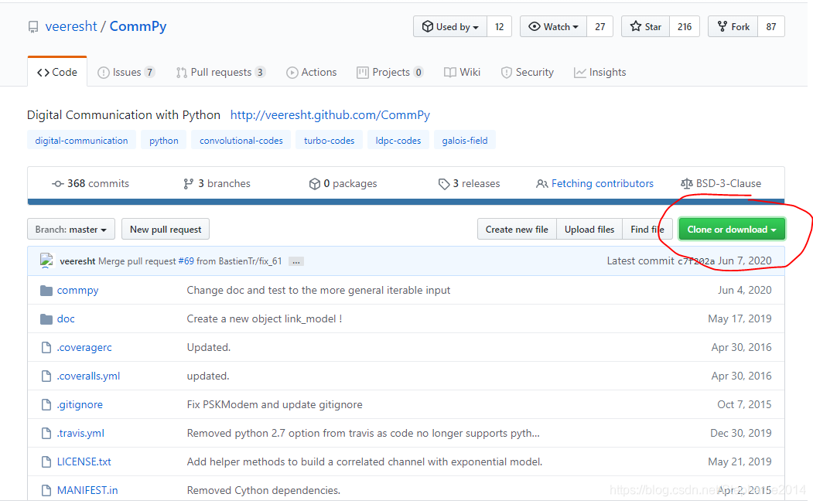
Task: Select the galois-field topic tag
Action: pyautogui.click(x=465, y=141)
